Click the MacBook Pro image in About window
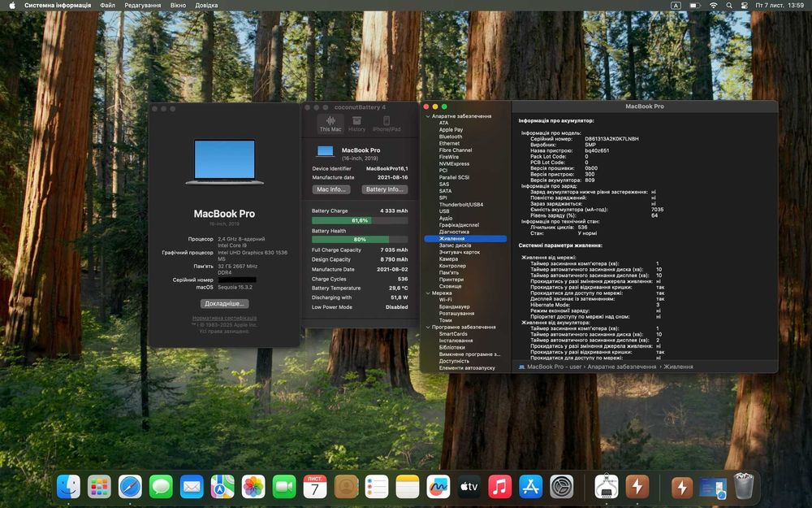Image resolution: width=812 pixels, height=508 pixels. coord(224,162)
